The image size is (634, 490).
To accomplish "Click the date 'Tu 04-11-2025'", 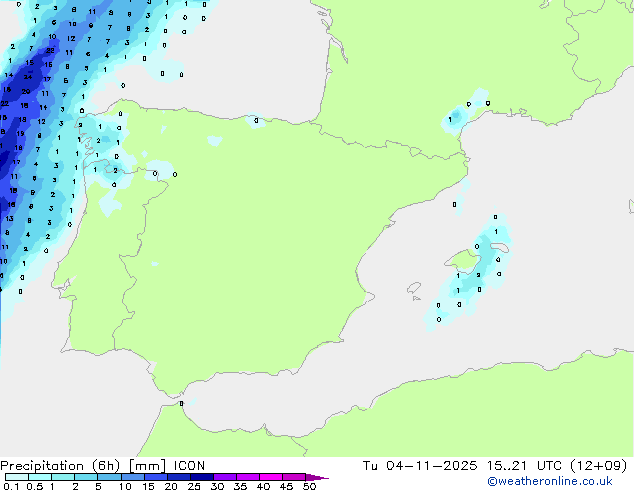I will coord(420,466).
